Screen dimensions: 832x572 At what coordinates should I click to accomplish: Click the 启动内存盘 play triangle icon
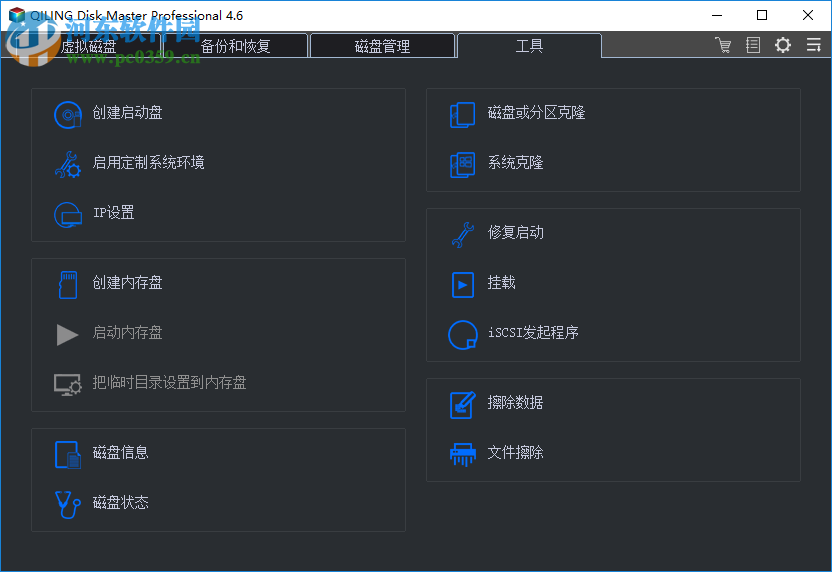pyautogui.click(x=67, y=334)
